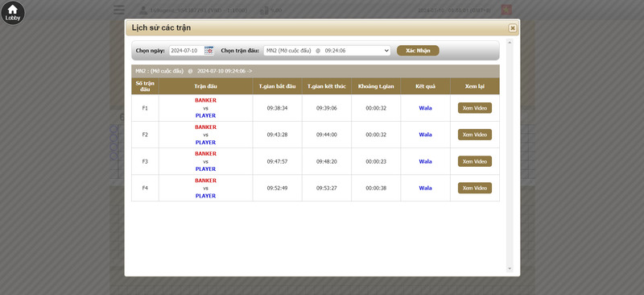Open the Chọn trận đấu dropdown
Screen dimensions: 644x295
[x=327, y=51]
